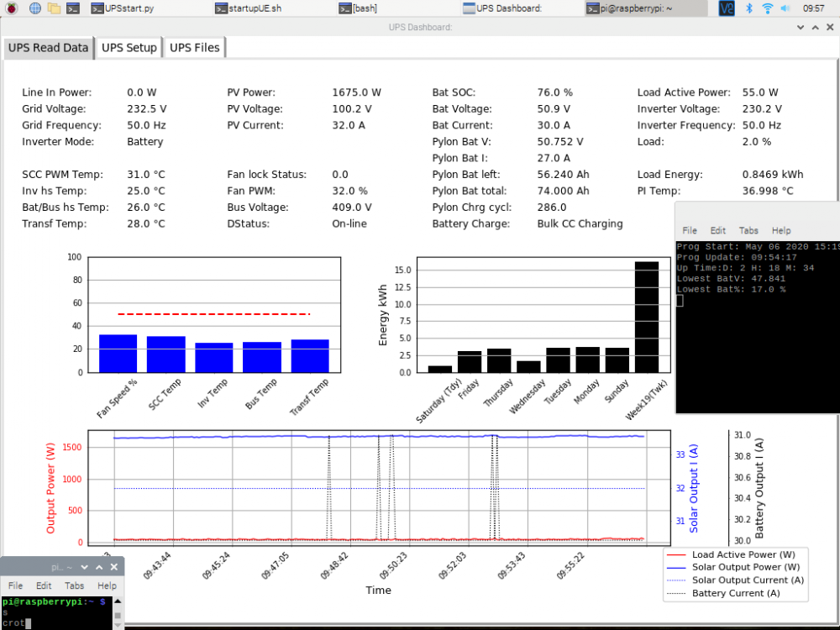The width and height of the screenshot is (840, 630).
Task: Click DStatus value On-line
Action: click(349, 223)
